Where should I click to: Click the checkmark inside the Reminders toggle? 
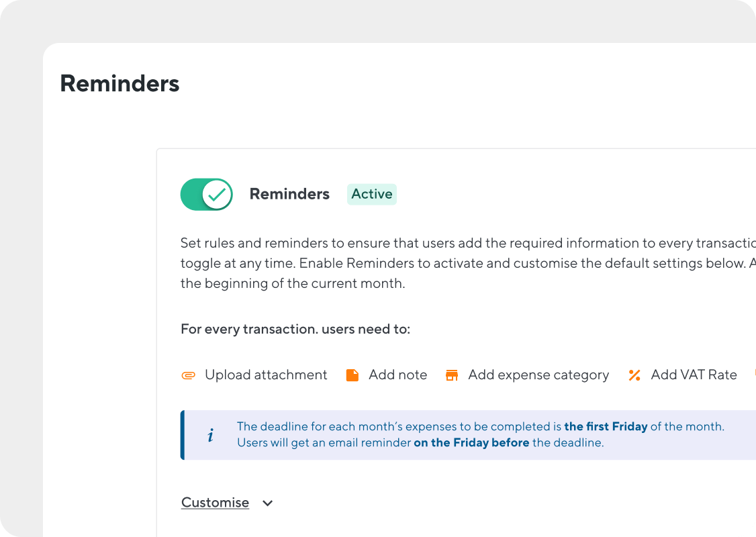[x=216, y=194]
